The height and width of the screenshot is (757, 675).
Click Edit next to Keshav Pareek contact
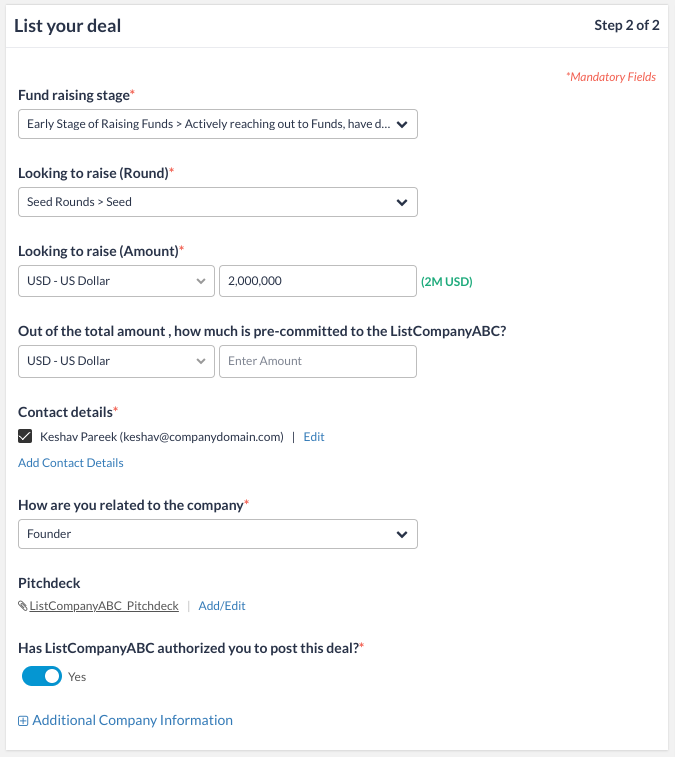pos(314,437)
